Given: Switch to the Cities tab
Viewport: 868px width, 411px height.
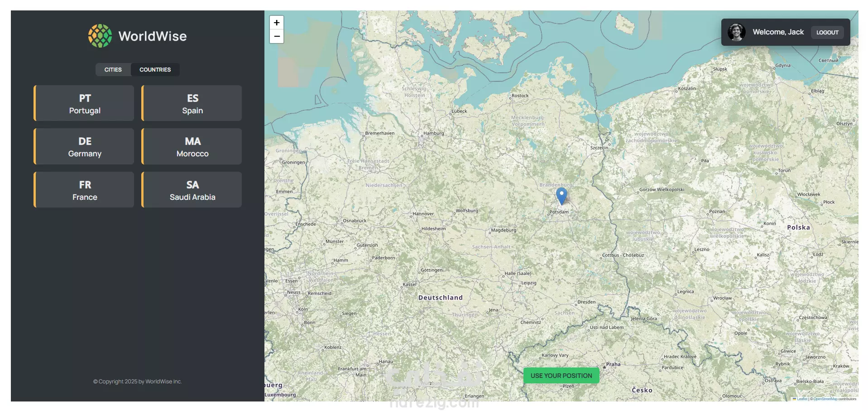Looking at the screenshot, I should click(x=113, y=70).
